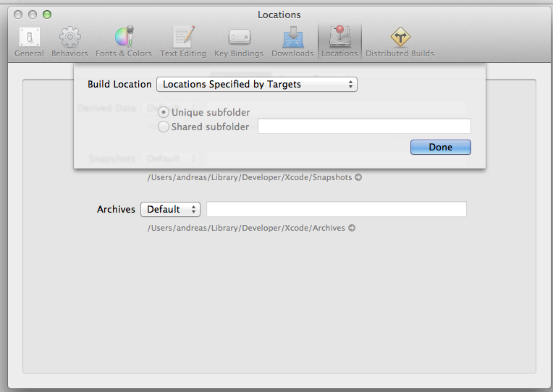Screen dimensions: 553x392
Task: Click the Done button
Action: [x=441, y=147]
